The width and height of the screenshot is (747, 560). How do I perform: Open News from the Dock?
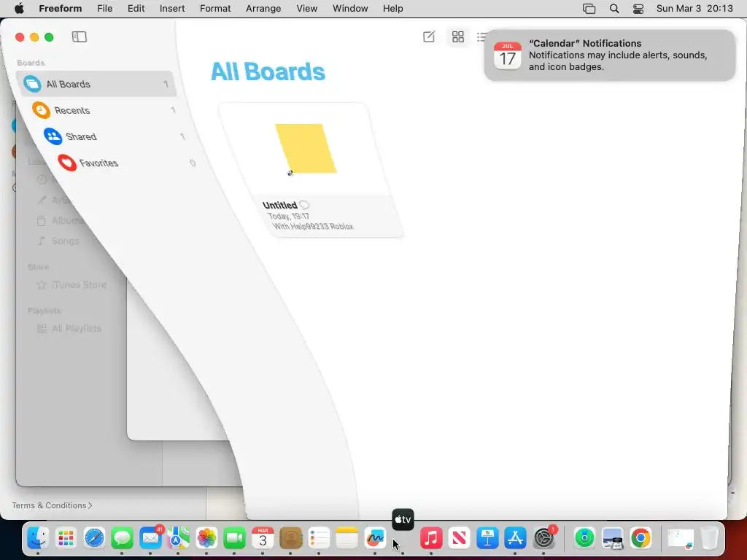point(460,538)
